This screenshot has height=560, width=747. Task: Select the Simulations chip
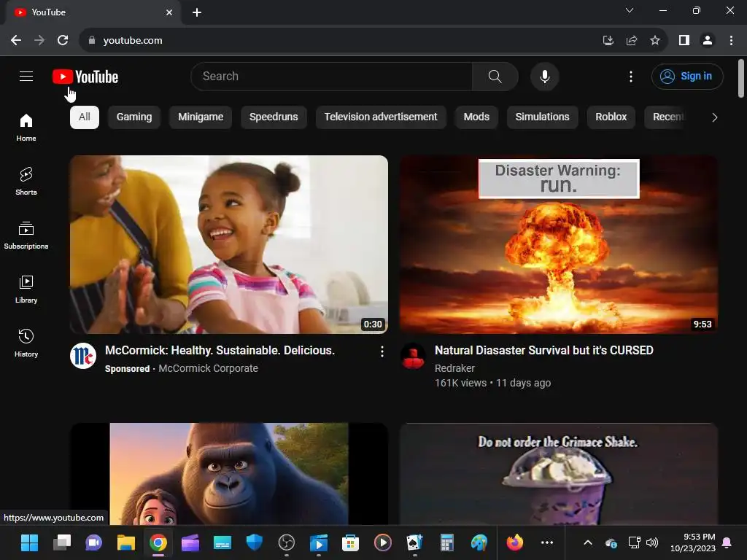[542, 117]
